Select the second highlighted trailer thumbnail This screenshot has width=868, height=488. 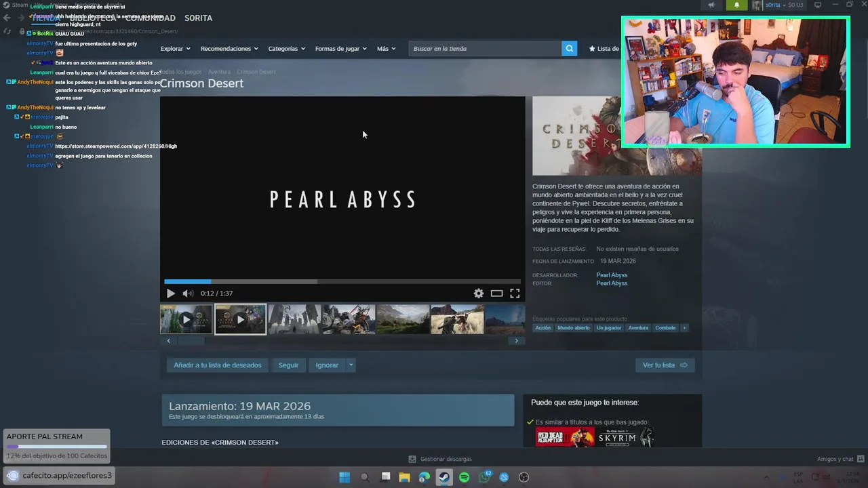click(240, 319)
